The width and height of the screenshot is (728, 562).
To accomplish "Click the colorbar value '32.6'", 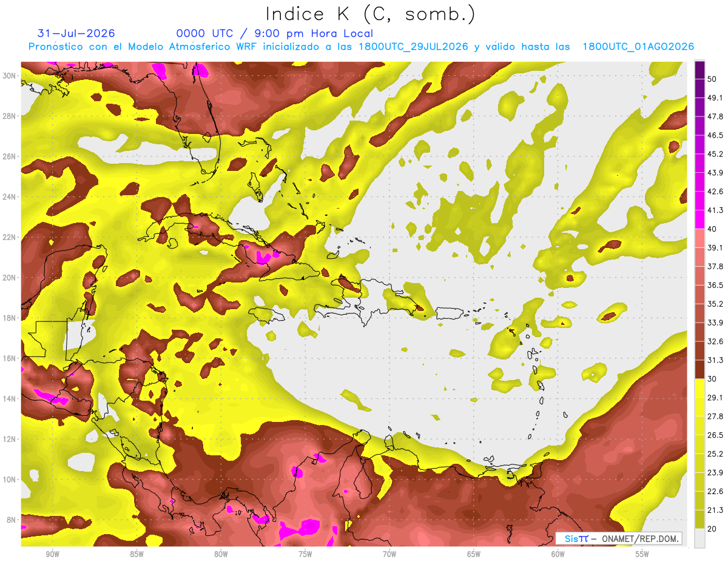I will [x=716, y=341].
